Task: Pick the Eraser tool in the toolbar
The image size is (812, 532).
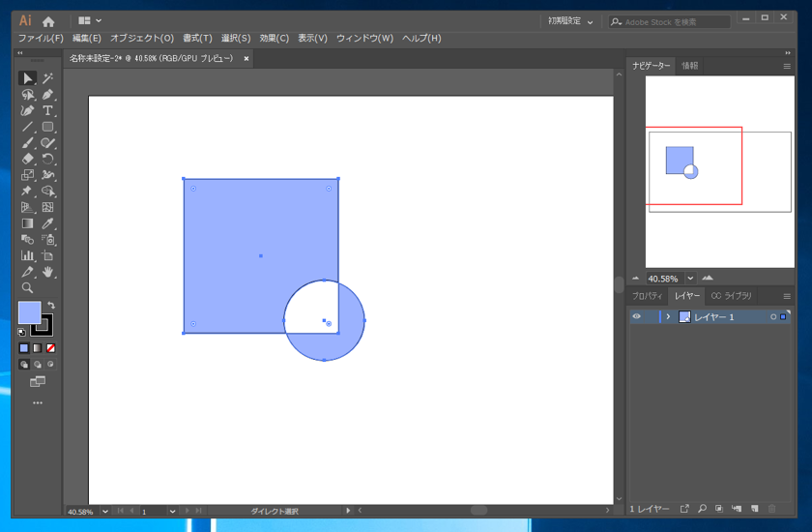Action: click(28, 159)
